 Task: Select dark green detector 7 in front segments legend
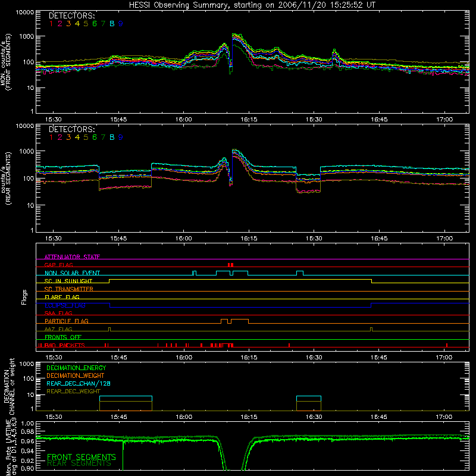coord(103,24)
